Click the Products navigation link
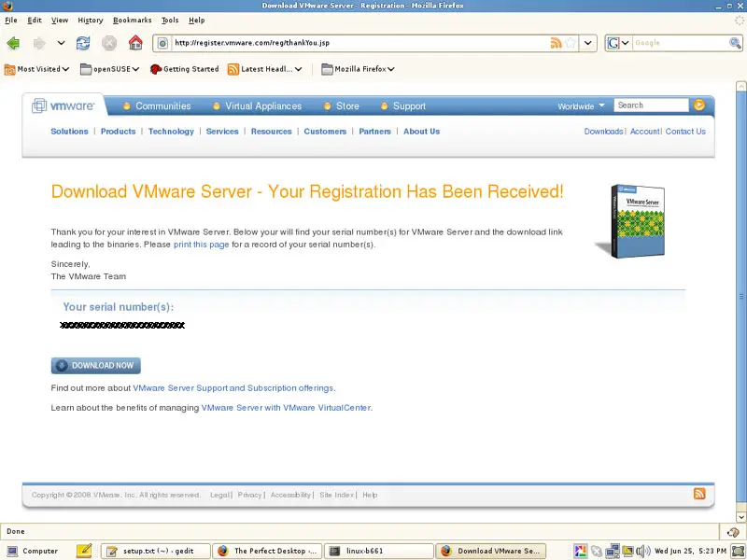 coord(119,132)
